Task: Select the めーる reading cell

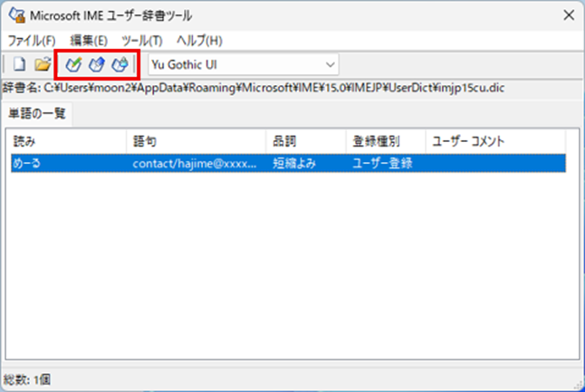Action: pyautogui.click(x=26, y=163)
